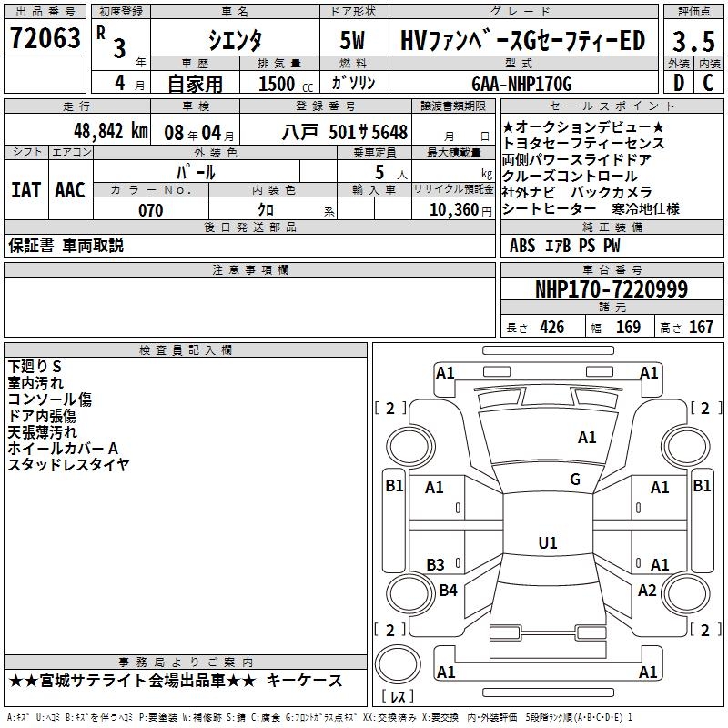
Task: Click the 保証書 車両取説 entry
Action: (x=66, y=246)
